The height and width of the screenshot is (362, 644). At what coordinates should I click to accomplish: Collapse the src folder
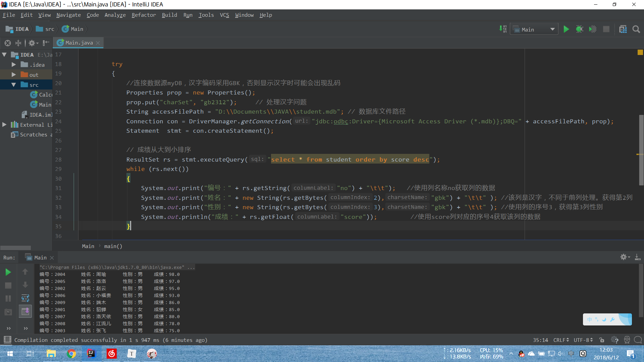(x=14, y=85)
